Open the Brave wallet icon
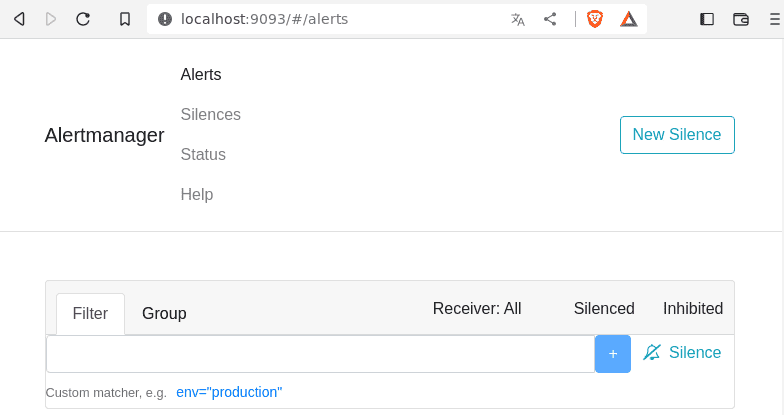The image size is (784, 415). tap(740, 19)
